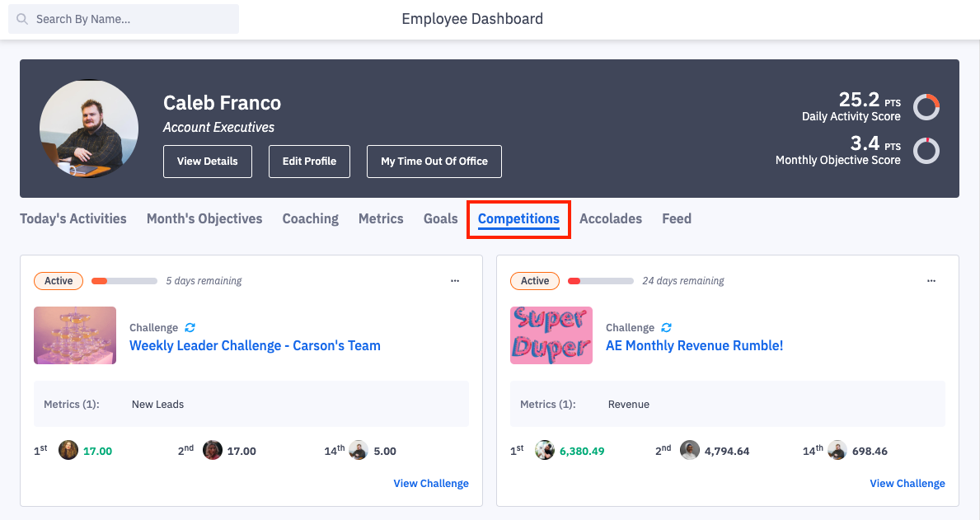Click the View Details button
The height and width of the screenshot is (520, 980).
tap(208, 162)
